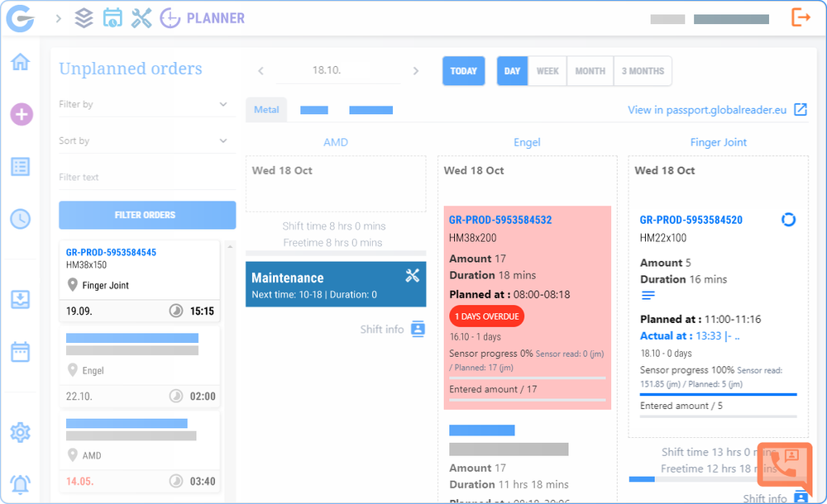Click the Finger Joint 100% sensor progress bar
This screenshot has height=504, width=827.
(x=719, y=394)
